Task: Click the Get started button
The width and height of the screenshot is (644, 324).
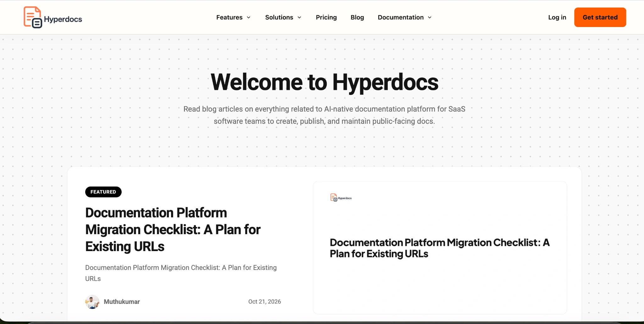Action: tap(600, 17)
